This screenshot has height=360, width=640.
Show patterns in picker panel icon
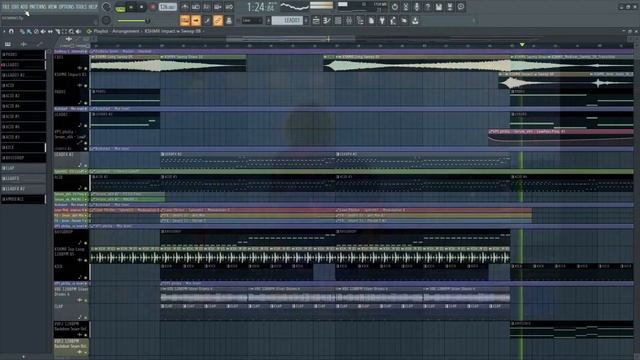(8, 44)
